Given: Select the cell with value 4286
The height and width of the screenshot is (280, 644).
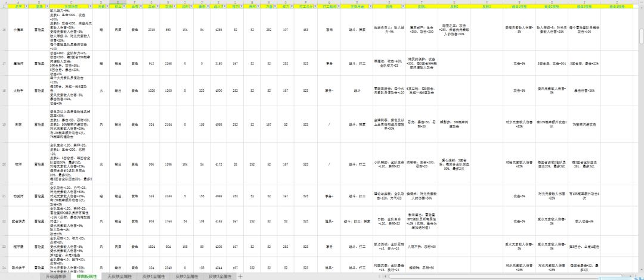Looking at the screenshot, I should point(218,30).
